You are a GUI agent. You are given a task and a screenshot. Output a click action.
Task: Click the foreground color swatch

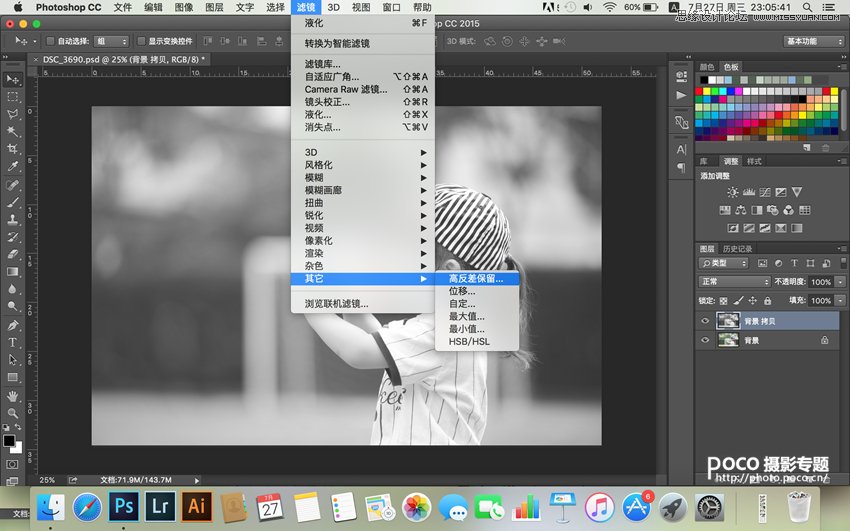[x=9, y=441]
